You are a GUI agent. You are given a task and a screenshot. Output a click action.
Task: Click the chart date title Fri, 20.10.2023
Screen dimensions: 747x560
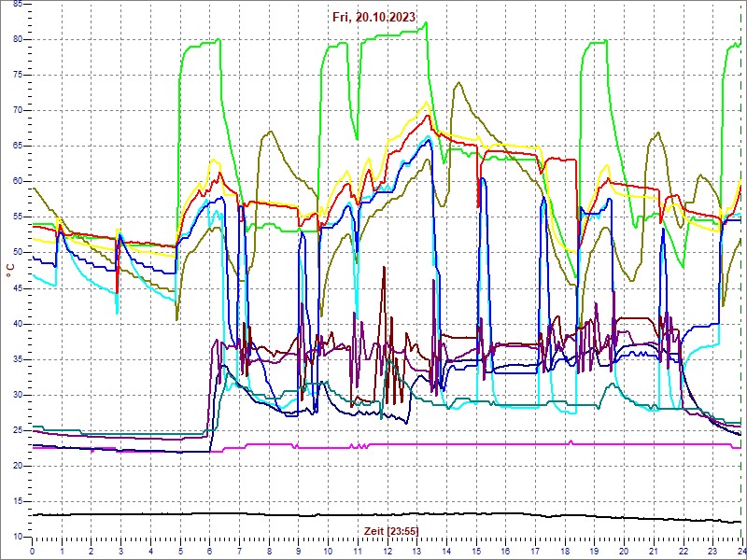tap(374, 17)
